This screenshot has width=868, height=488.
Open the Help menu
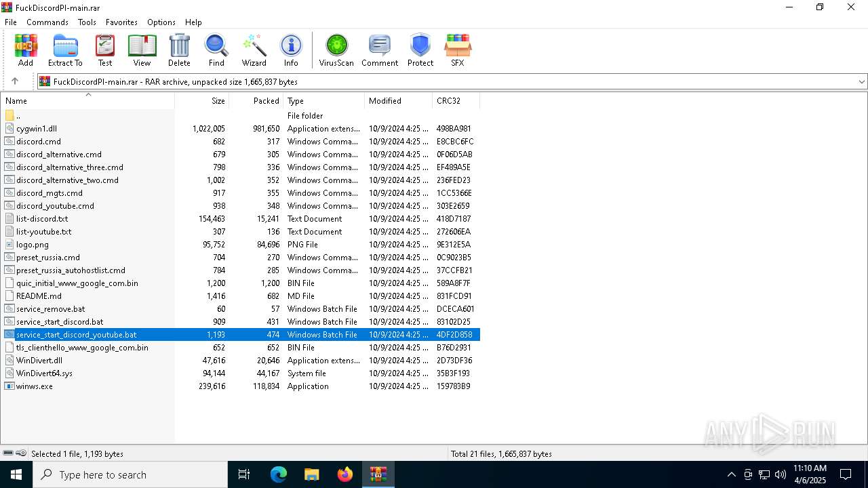[x=193, y=22]
